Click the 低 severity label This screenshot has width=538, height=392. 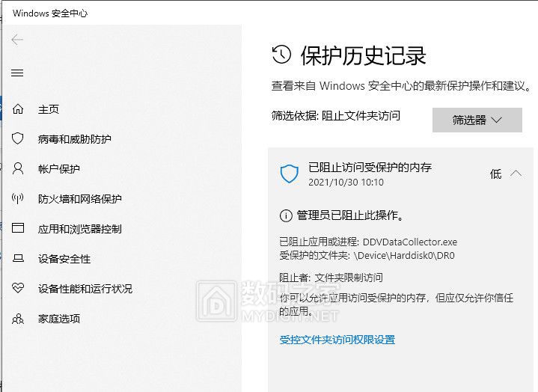pyautogui.click(x=495, y=174)
